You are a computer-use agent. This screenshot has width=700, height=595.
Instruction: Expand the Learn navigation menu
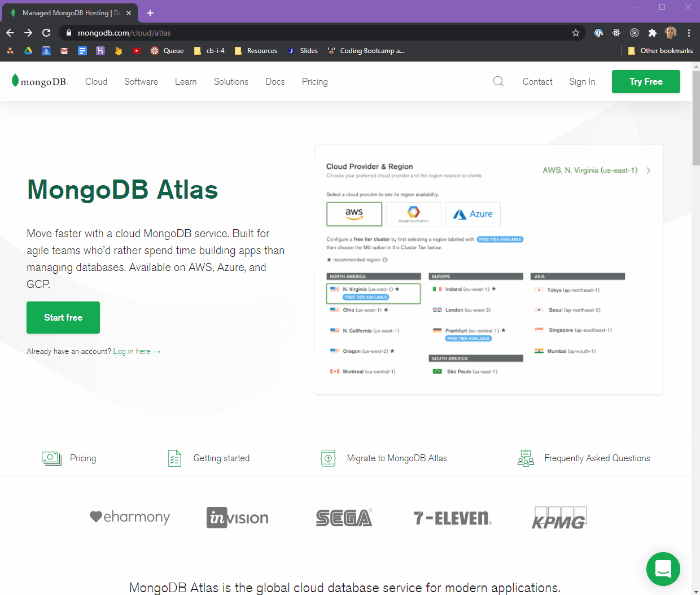coord(186,81)
